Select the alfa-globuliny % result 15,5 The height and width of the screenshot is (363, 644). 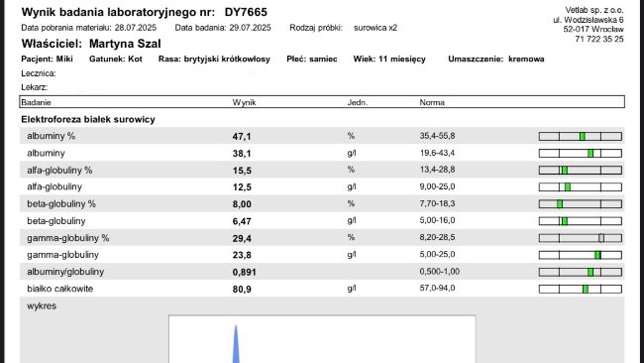242,171
